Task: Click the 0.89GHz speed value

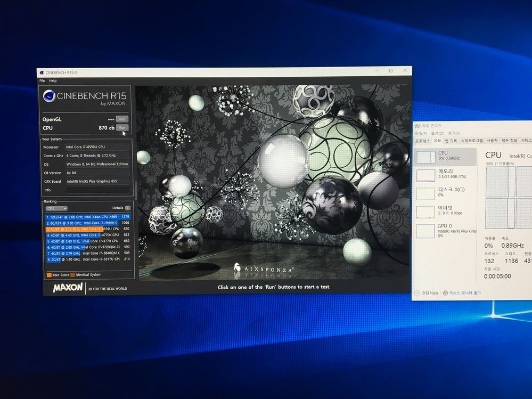Action: 512,246
